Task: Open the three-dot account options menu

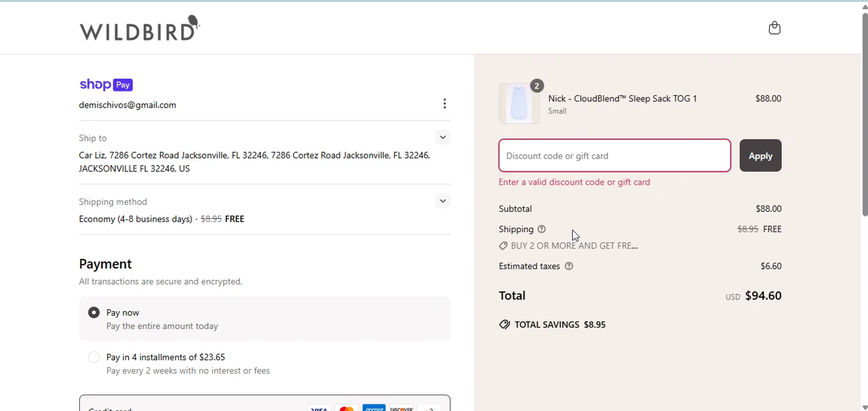Action: (444, 104)
